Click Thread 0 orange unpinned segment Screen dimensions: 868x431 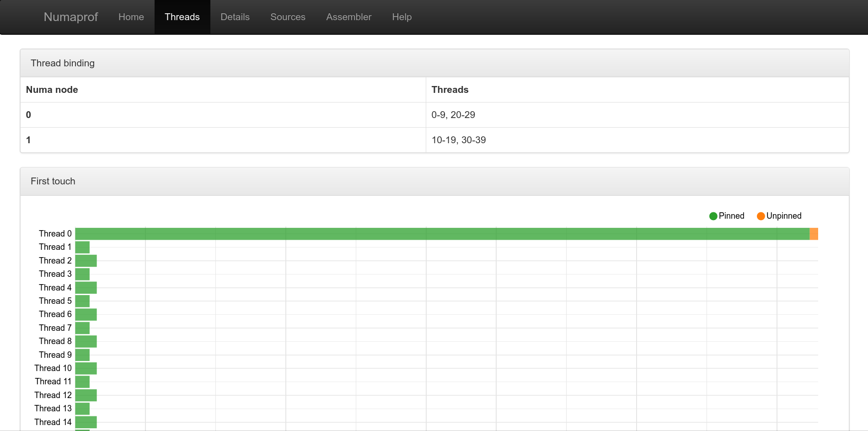point(814,234)
